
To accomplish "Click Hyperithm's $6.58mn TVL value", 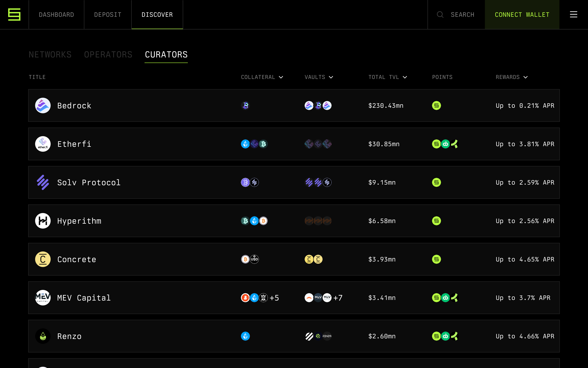I will pos(382,221).
